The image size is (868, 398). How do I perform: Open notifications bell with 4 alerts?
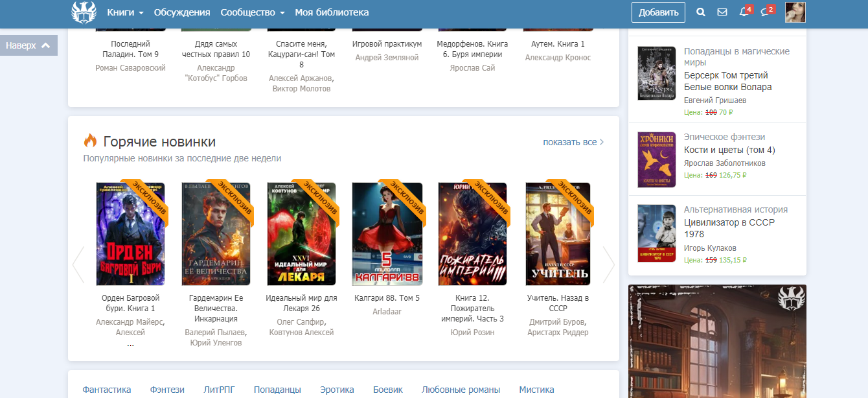(744, 12)
